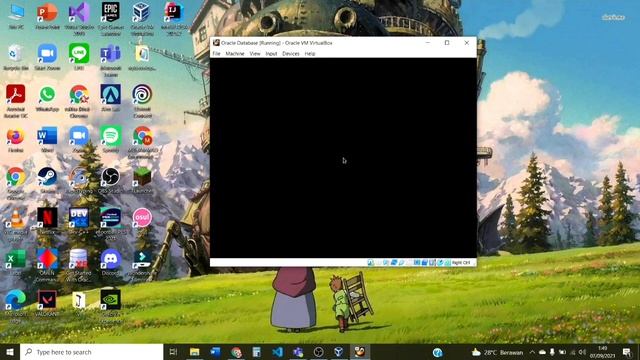Screen dimensions: 640x360
Task: Select the Adobe Acrobat desktop shortcut
Action: (16, 101)
